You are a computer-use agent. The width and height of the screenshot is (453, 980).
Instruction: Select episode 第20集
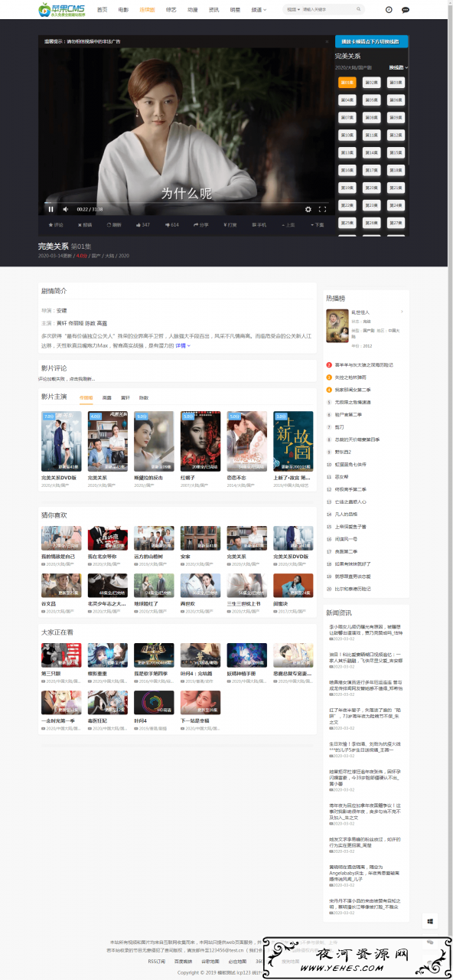[372, 188]
